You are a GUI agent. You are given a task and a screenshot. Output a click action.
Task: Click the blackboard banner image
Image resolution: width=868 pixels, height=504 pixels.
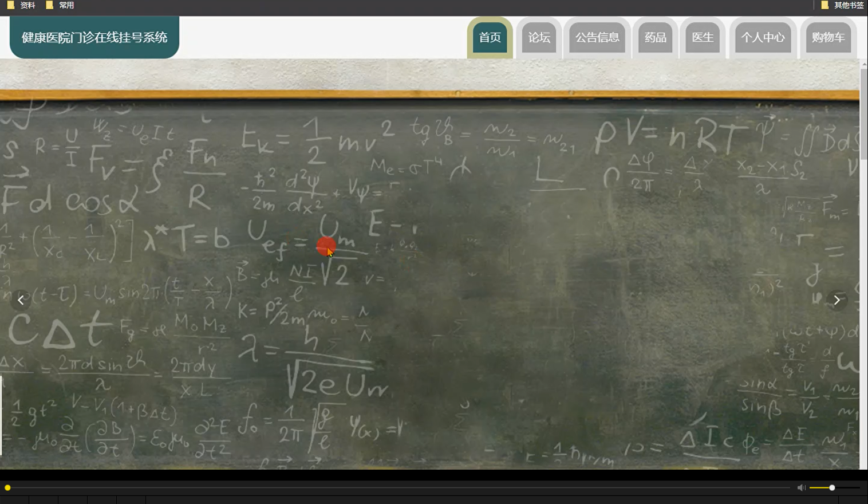[x=429, y=264]
